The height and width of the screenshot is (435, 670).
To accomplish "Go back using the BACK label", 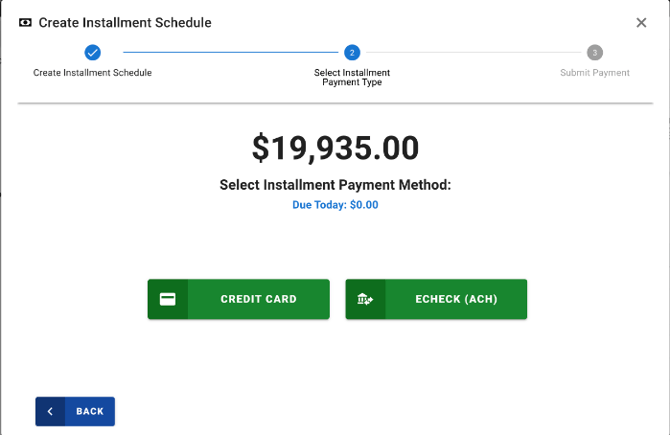I will [x=89, y=411].
